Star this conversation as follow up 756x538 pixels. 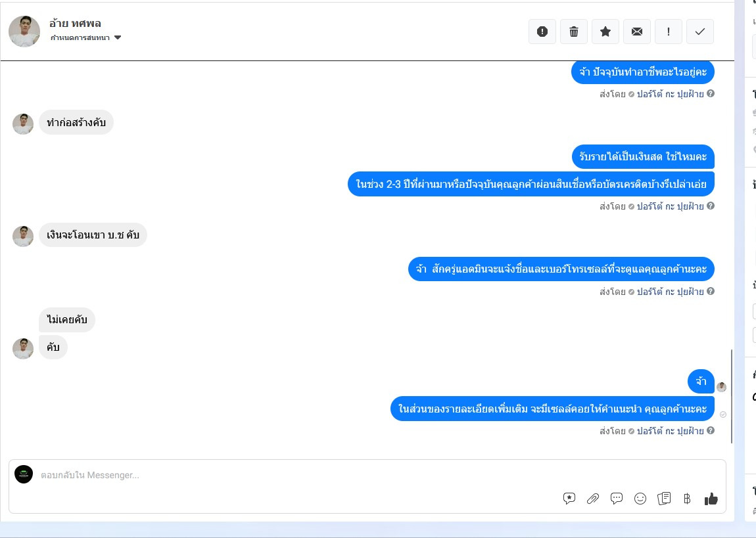pos(605,32)
